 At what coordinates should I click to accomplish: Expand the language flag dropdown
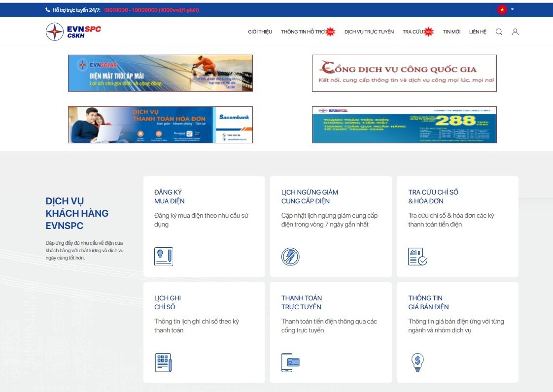pyautogui.click(x=506, y=9)
